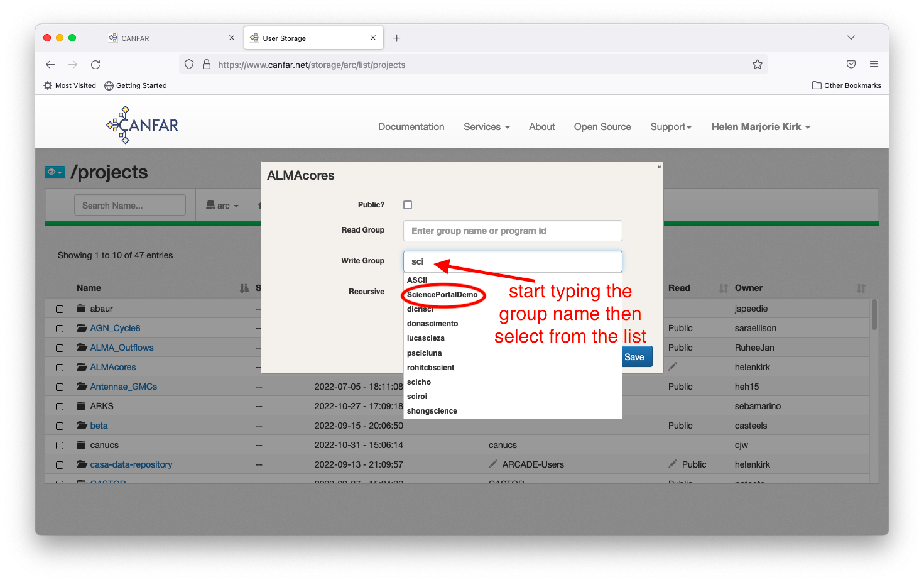Check the Public? checkbox

(x=408, y=205)
